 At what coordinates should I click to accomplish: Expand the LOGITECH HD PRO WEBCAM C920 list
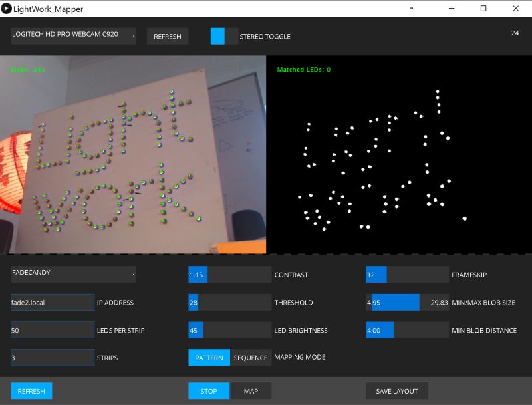(x=73, y=36)
